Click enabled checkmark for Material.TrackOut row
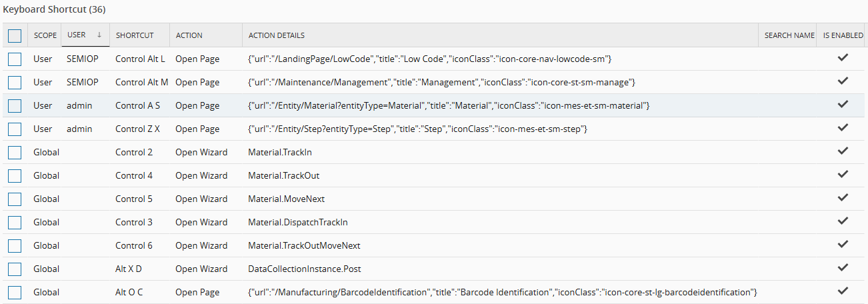868x304 pixels. pos(843,175)
